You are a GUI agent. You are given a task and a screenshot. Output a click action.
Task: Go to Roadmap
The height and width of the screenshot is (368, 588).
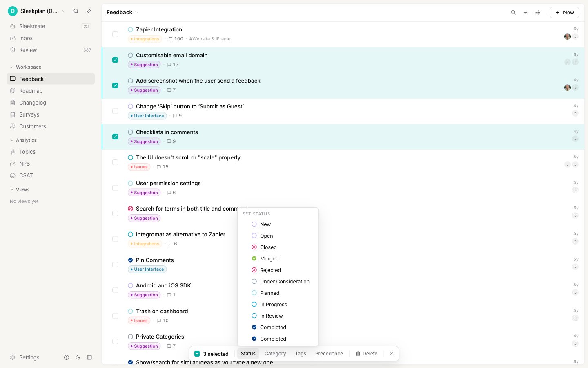51,91
